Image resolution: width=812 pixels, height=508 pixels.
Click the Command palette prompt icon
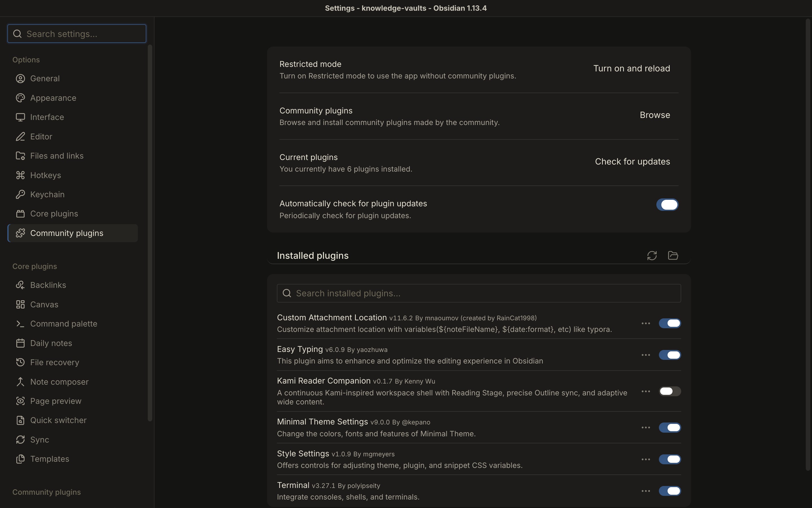21,324
